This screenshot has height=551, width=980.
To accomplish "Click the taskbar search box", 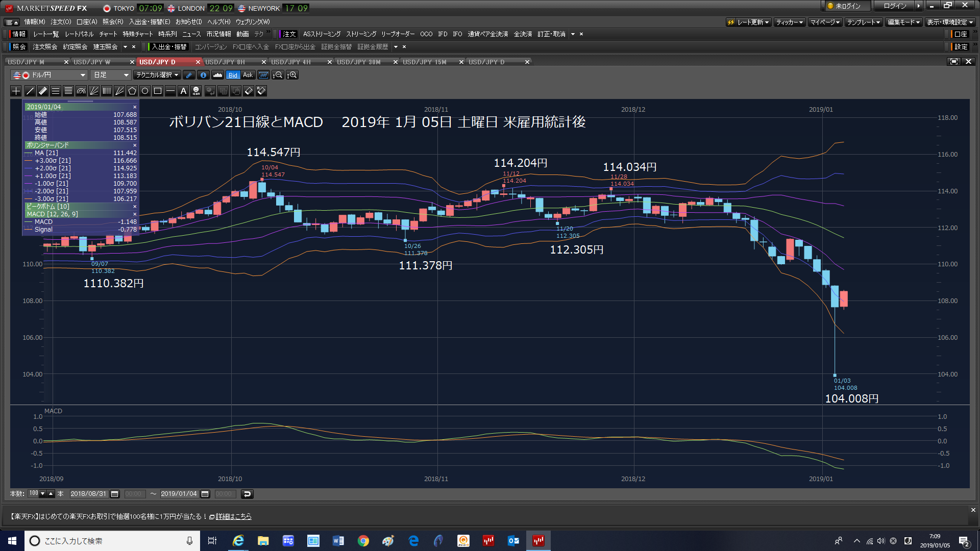I will pyautogui.click(x=112, y=541).
